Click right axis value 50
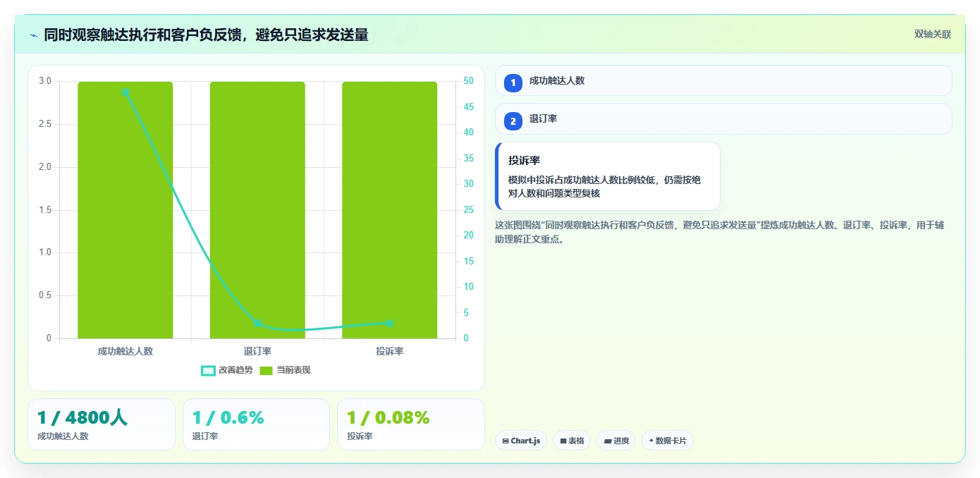Screen dimensions: 980x478 pyautogui.click(x=469, y=81)
